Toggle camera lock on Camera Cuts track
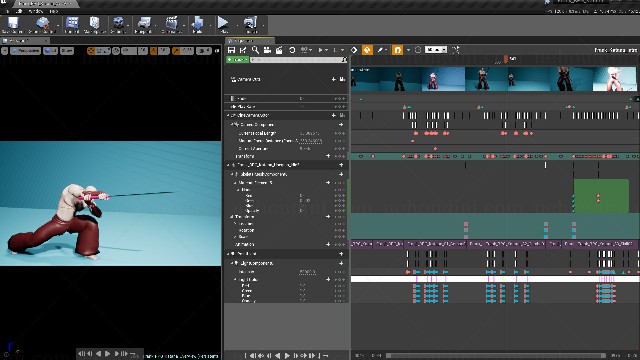 tap(342, 79)
